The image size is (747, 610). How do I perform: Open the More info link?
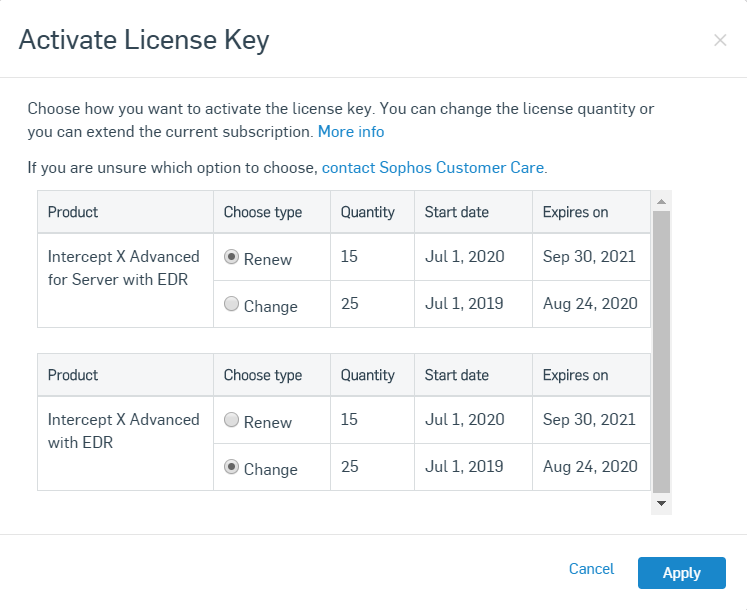(351, 132)
